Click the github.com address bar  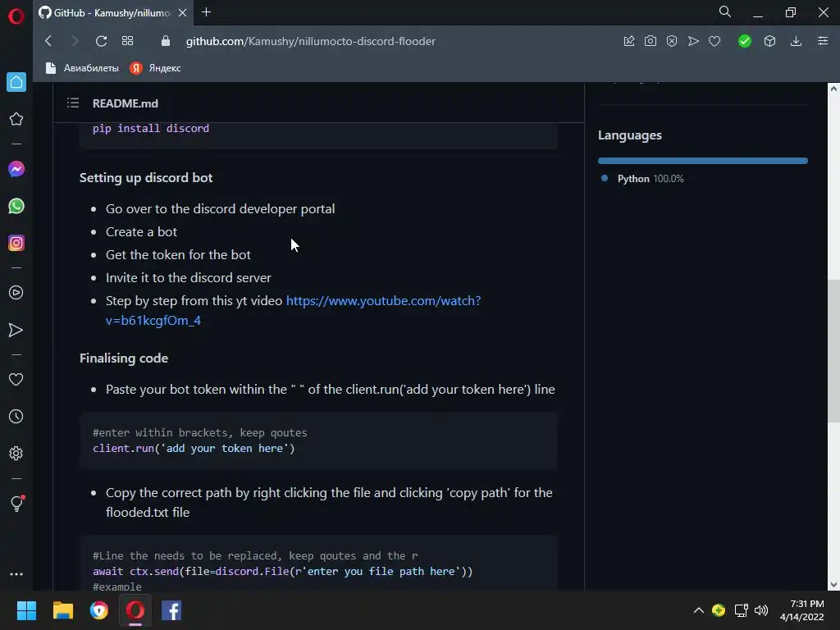[x=311, y=41]
